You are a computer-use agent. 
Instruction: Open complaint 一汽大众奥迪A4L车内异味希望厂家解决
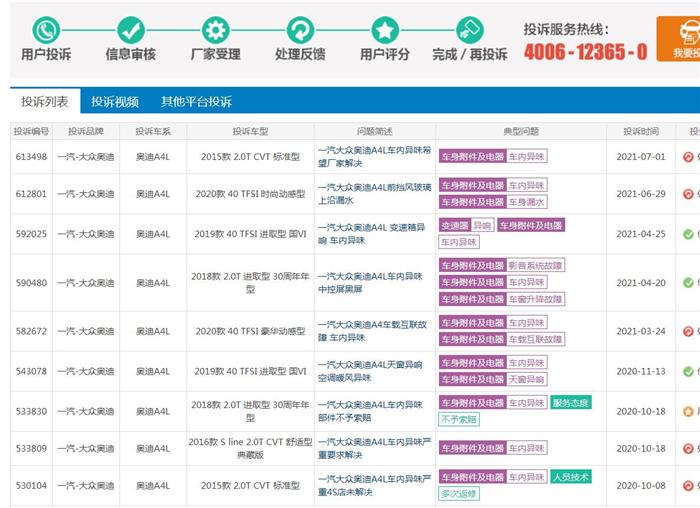pyautogui.click(x=374, y=157)
